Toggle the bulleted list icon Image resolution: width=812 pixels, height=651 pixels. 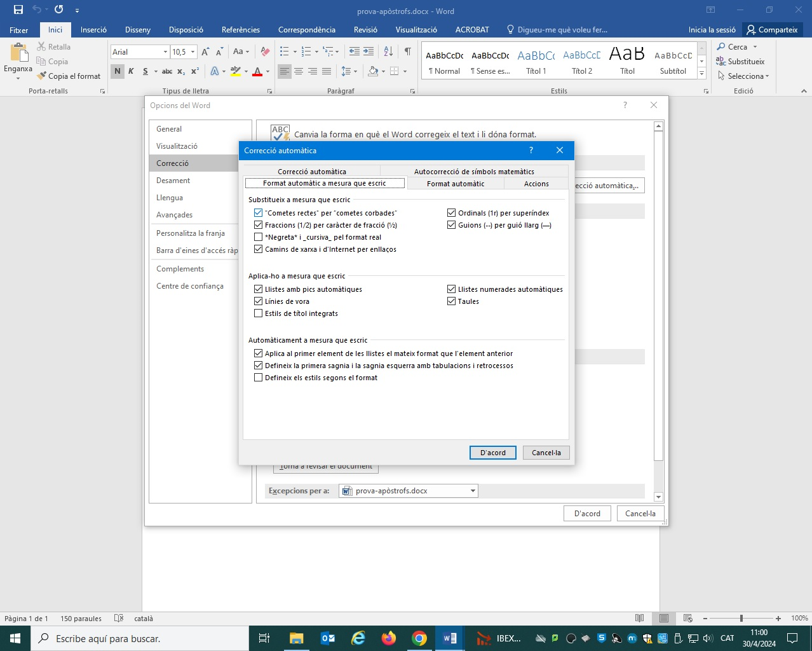[285, 51]
